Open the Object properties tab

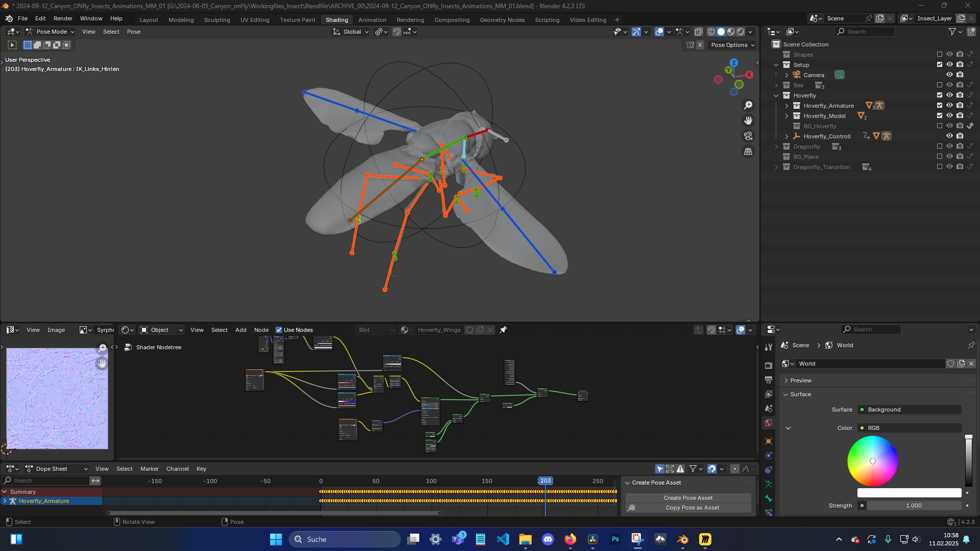click(769, 441)
